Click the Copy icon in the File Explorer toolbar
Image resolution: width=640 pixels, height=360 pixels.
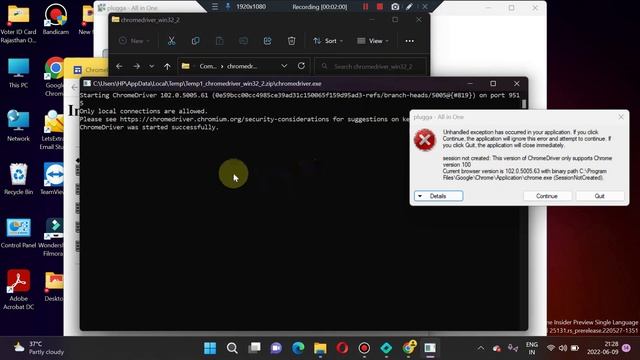tap(196, 41)
